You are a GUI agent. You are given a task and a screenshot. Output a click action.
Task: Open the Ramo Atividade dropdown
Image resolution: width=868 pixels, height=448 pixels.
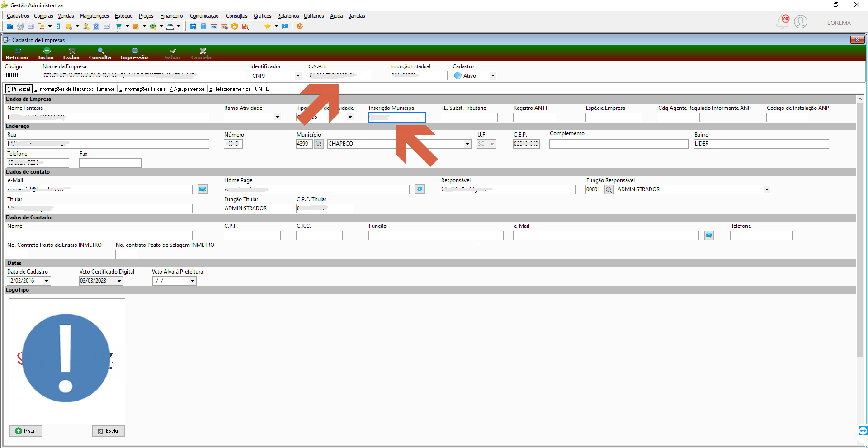coord(278,117)
